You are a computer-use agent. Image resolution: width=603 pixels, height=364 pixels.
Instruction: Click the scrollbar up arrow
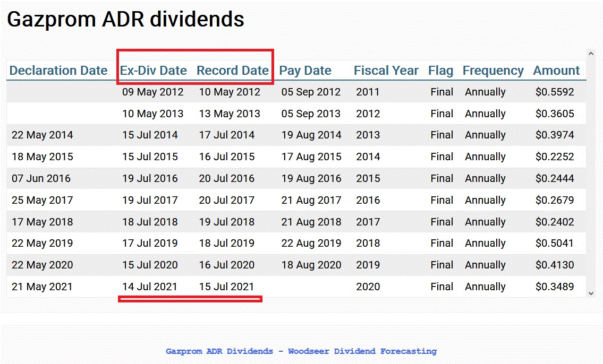(x=590, y=53)
